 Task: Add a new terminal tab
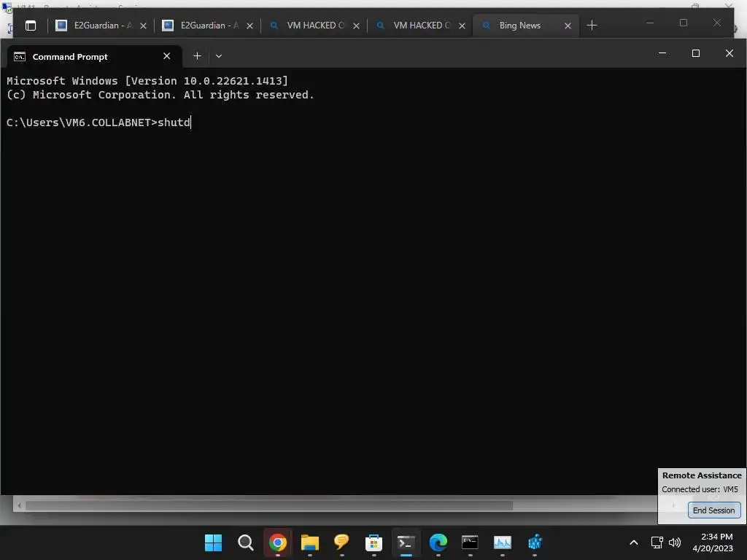coord(197,56)
